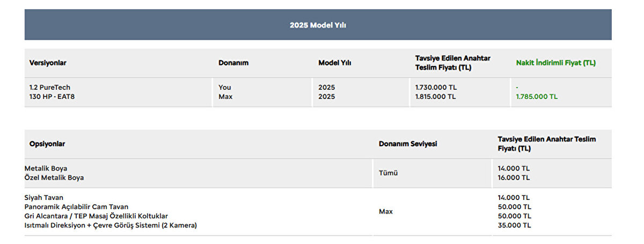Click Panoramik Açılabilir Cam Tavan option
The width and height of the screenshot is (644, 244).
click(76, 206)
